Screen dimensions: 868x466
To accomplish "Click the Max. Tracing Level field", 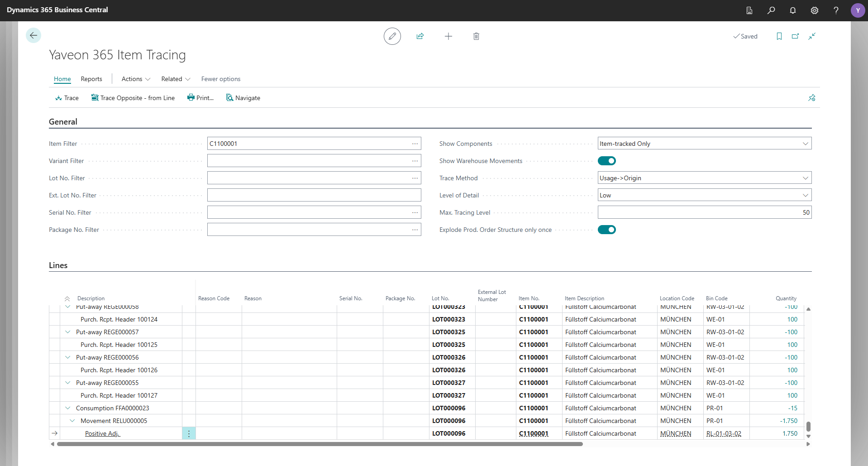I will 704,212.
